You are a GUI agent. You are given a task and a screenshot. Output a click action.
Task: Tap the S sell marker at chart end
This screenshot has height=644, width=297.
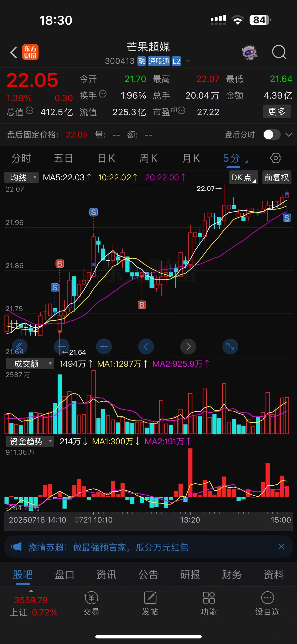pos(287,218)
